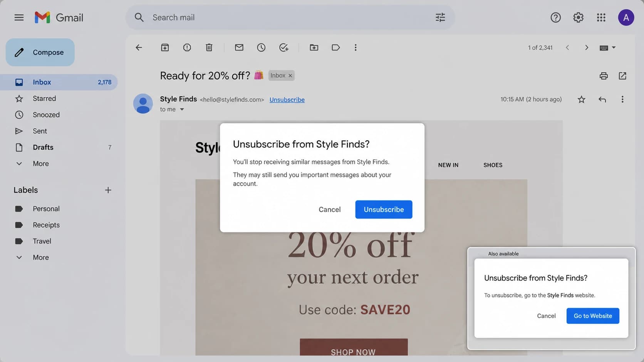Report spam icon
The width and height of the screenshot is (644, 362).
pos(187,47)
